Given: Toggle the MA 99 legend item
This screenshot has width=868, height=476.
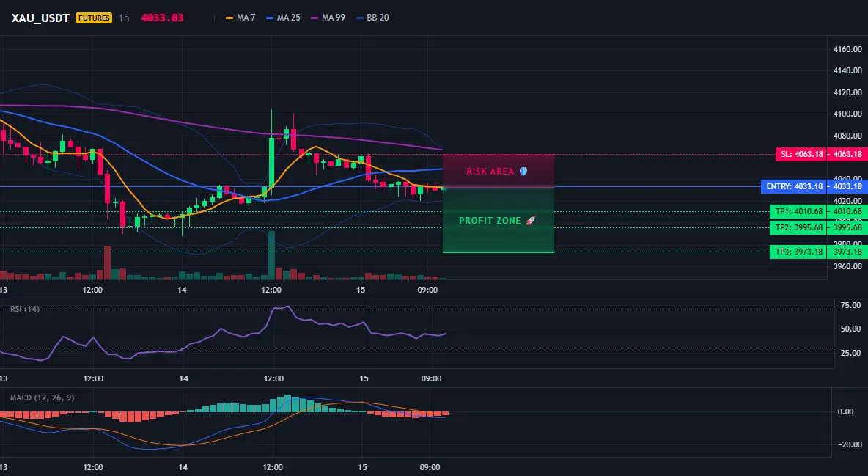Looking at the screenshot, I should [x=328, y=18].
